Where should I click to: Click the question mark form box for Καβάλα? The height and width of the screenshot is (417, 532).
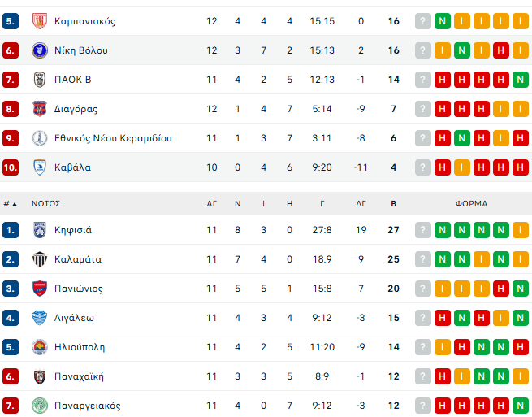pyautogui.click(x=422, y=167)
